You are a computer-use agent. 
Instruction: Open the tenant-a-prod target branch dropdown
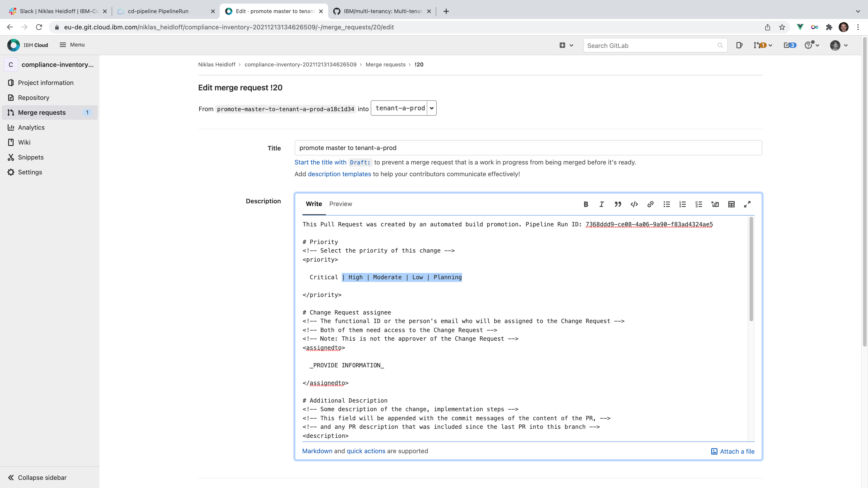403,108
